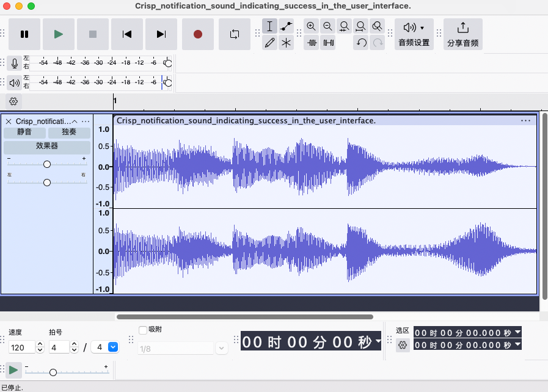Open the track name Crisp_notificati dropdown
The height and width of the screenshot is (392, 548).
[x=43, y=122]
